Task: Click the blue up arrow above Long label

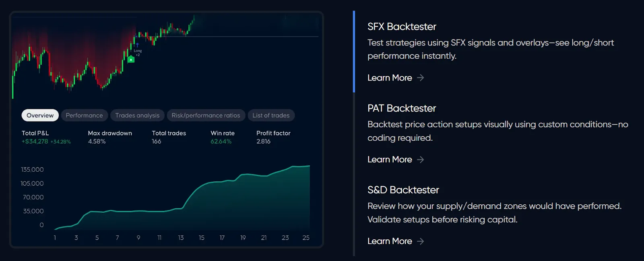Action: 137,45
